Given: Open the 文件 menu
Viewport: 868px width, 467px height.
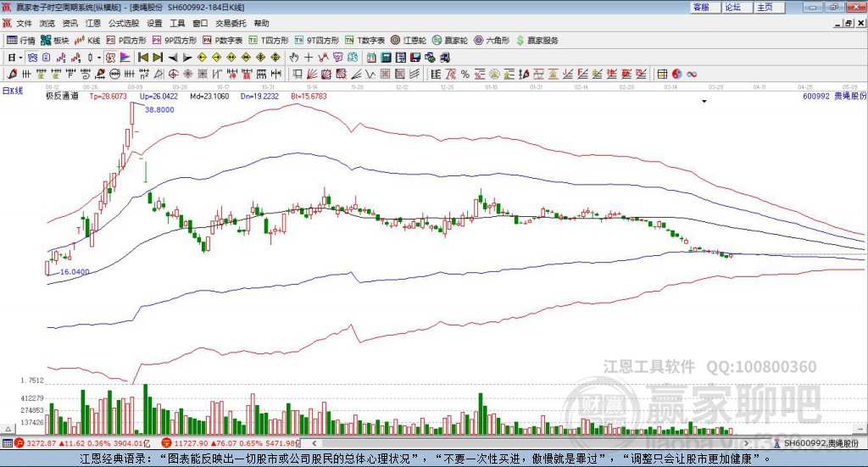Looking at the screenshot, I should (24, 23).
